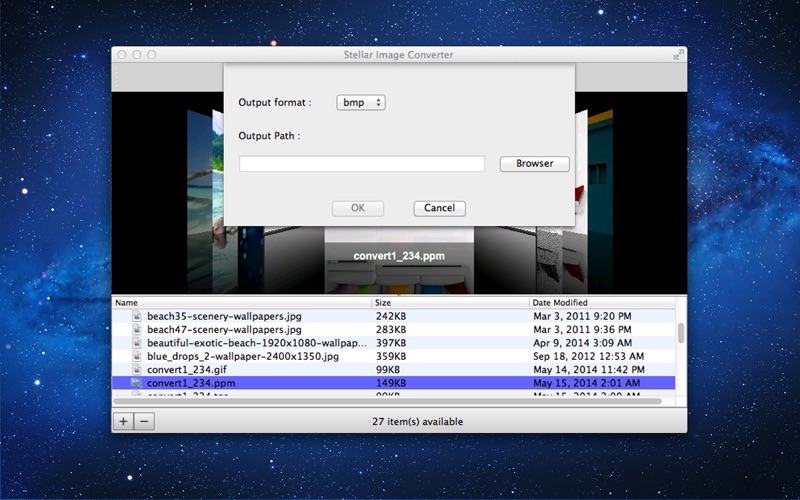This screenshot has width=800, height=500.
Task: Select beautiful-exotic-beach-1920x1080 file row
Action: point(393,343)
